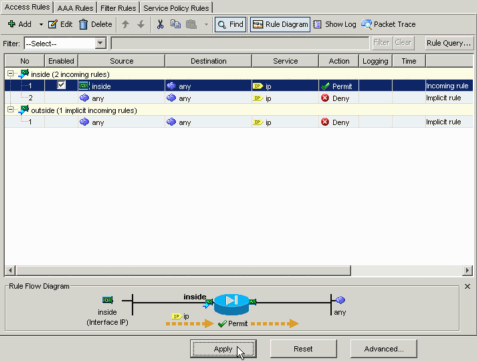The height and width of the screenshot is (361, 477).
Task: Click ip service icon in inside rule 2
Action: [258, 98]
